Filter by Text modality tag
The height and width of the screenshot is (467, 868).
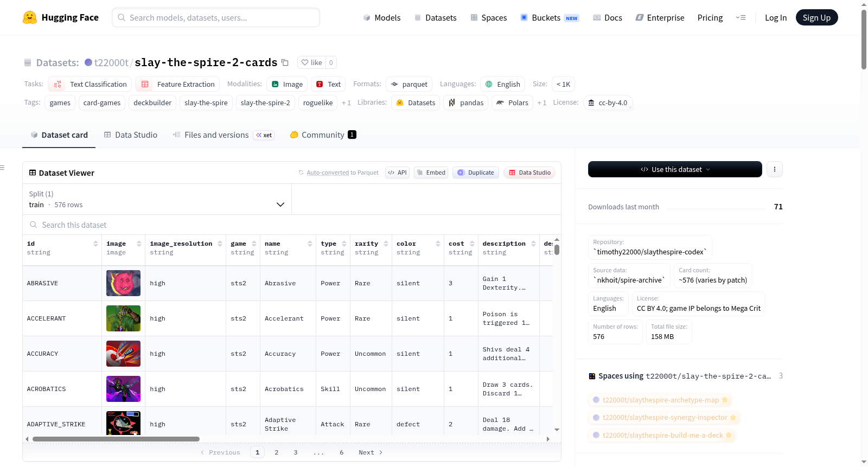328,84
